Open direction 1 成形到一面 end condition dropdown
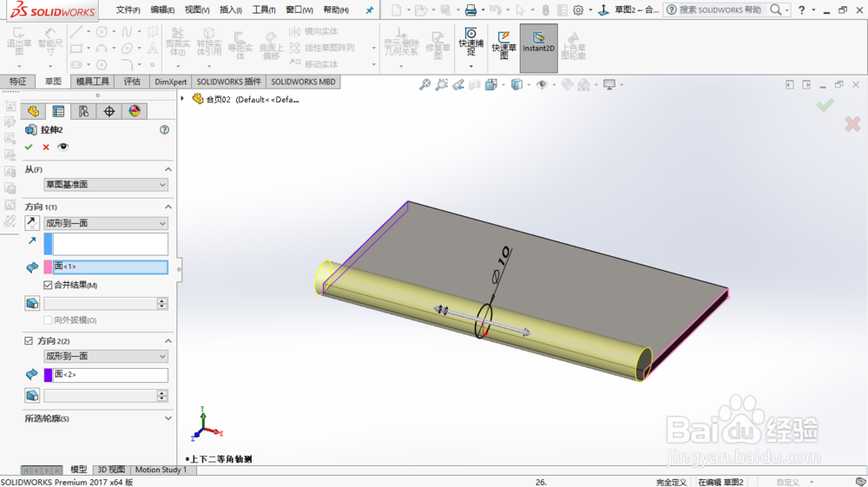Viewport: 868px width, 487px height. click(106, 223)
